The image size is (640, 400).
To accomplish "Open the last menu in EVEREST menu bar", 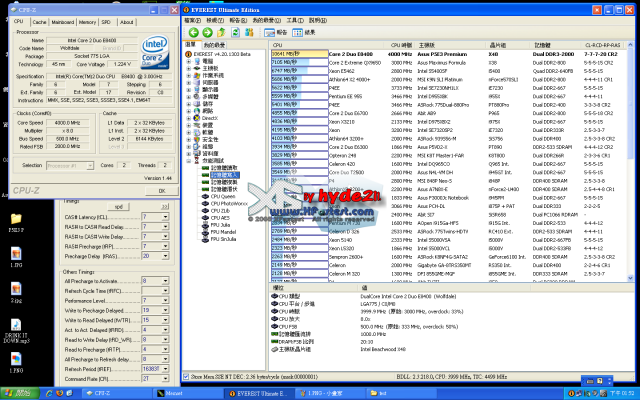I will (x=318, y=20).
